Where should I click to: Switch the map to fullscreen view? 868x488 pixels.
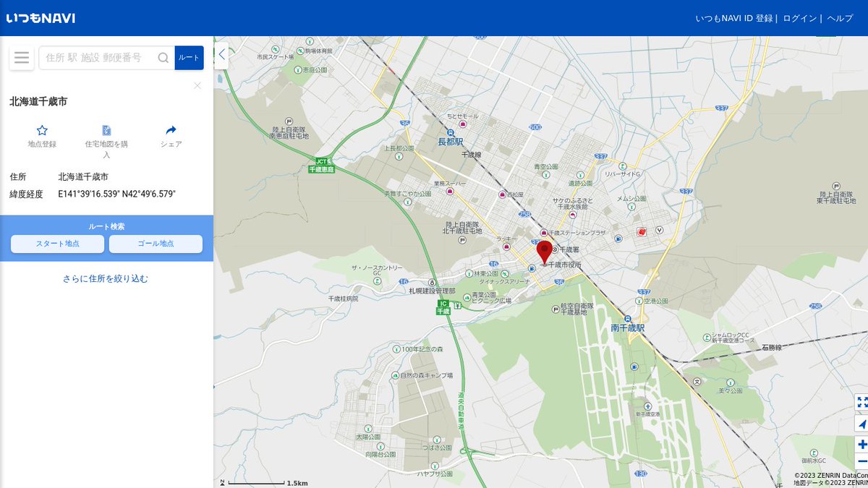pyautogui.click(x=861, y=402)
